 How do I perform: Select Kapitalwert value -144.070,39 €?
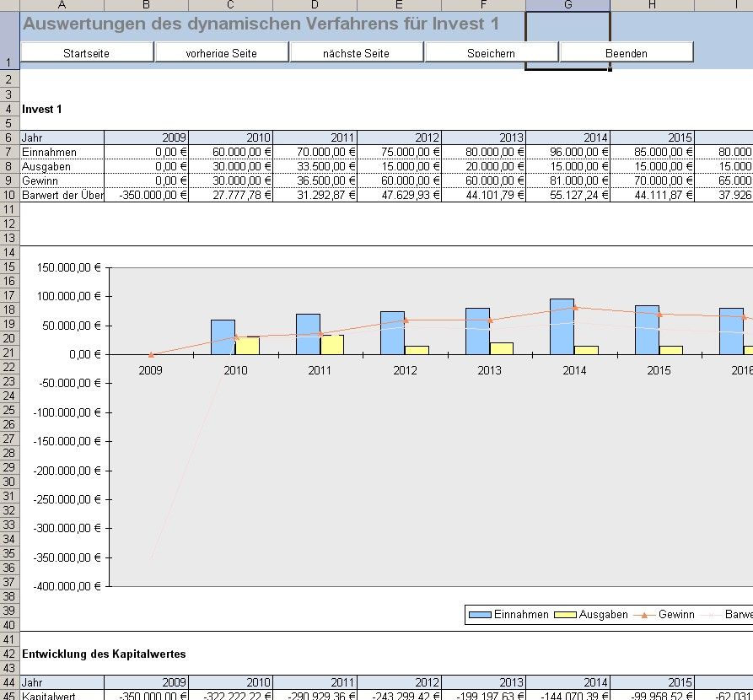[x=567, y=695]
